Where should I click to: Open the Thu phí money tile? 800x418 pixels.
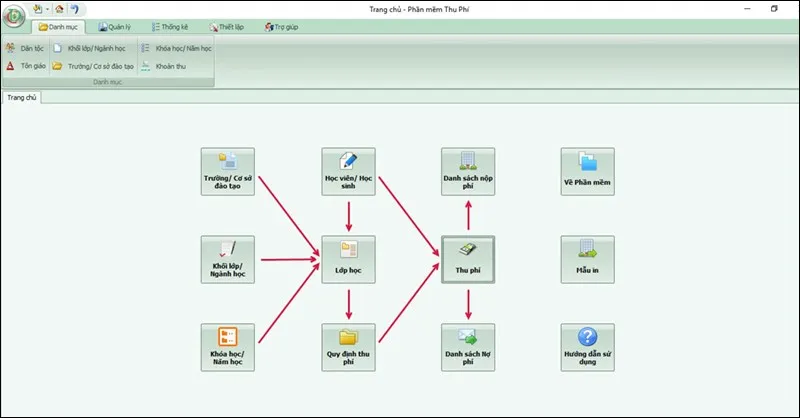pyautogui.click(x=468, y=260)
